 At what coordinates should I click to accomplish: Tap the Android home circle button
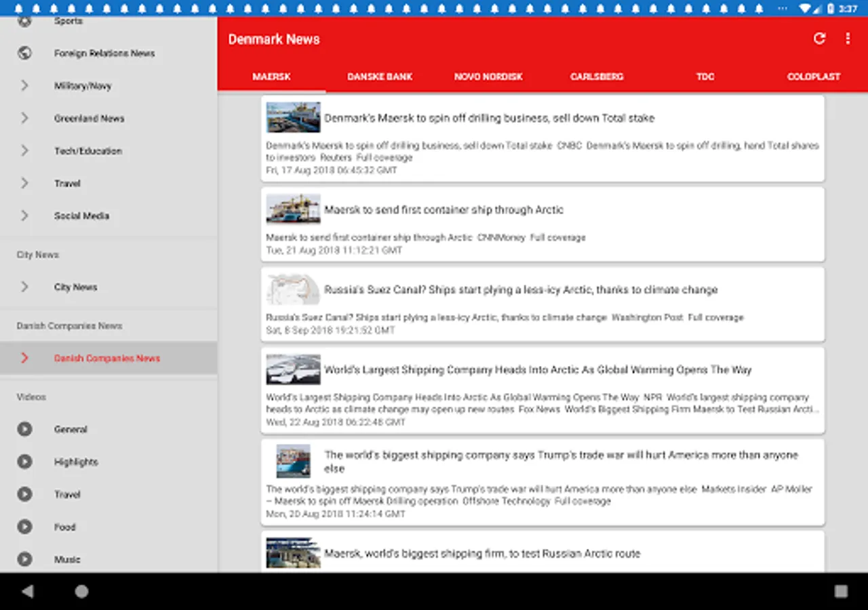pyautogui.click(x=81, y=591)
